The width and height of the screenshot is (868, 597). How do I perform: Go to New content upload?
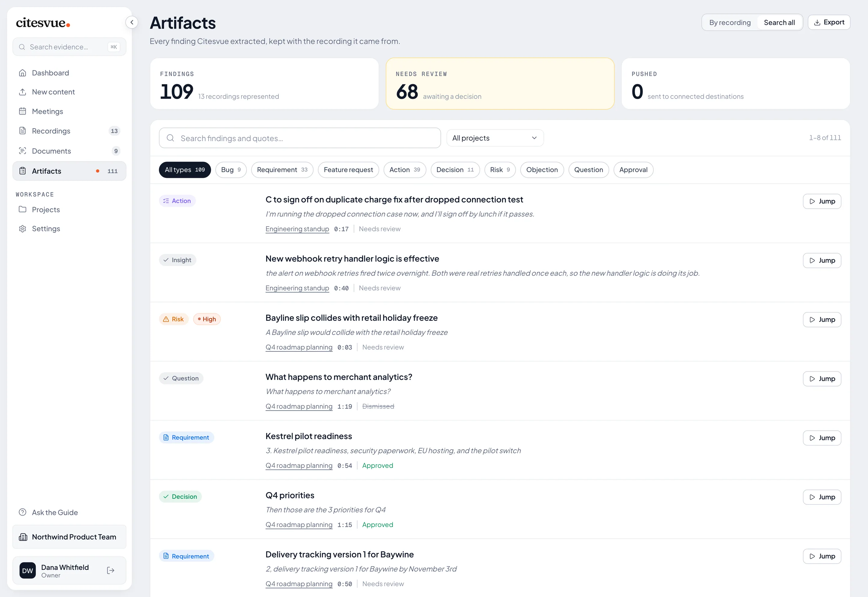(69, 92)
